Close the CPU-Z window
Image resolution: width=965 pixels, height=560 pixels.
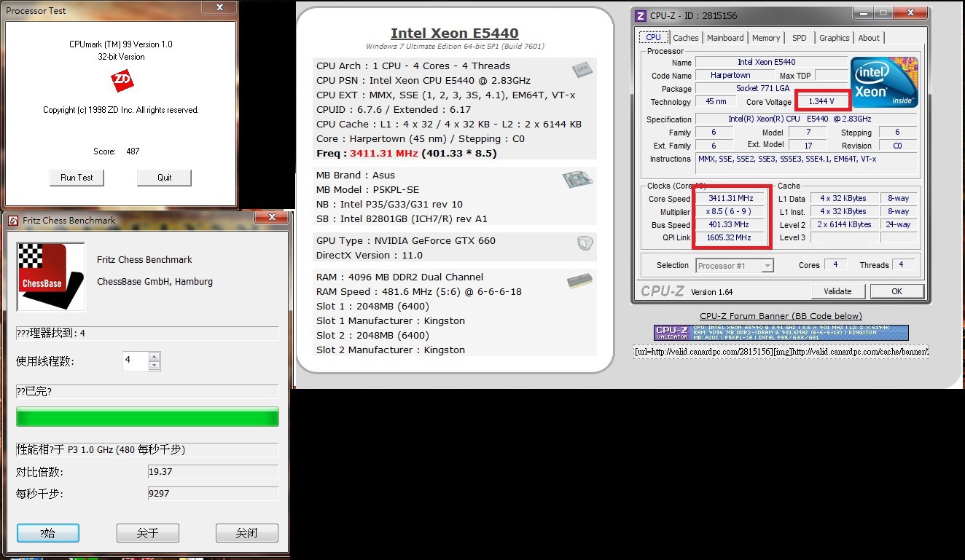click(x=912, y=13)
